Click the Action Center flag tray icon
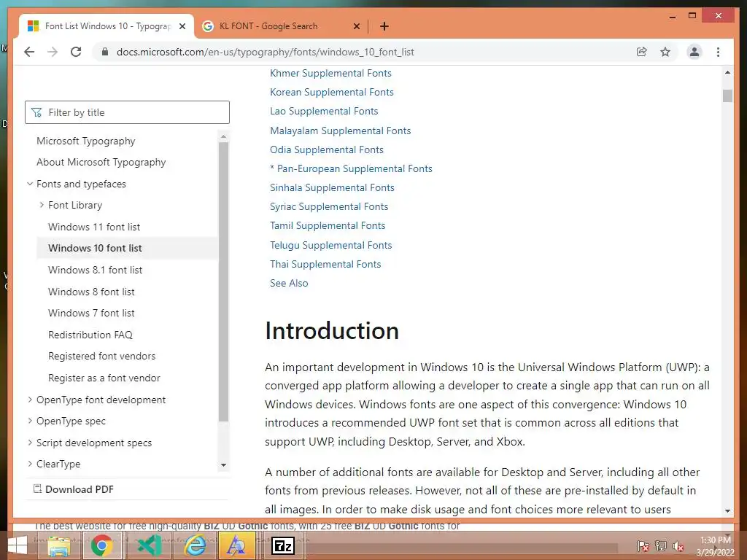Image resolution: width=747 pixels, height=560 pixels. tap(643, 546)
